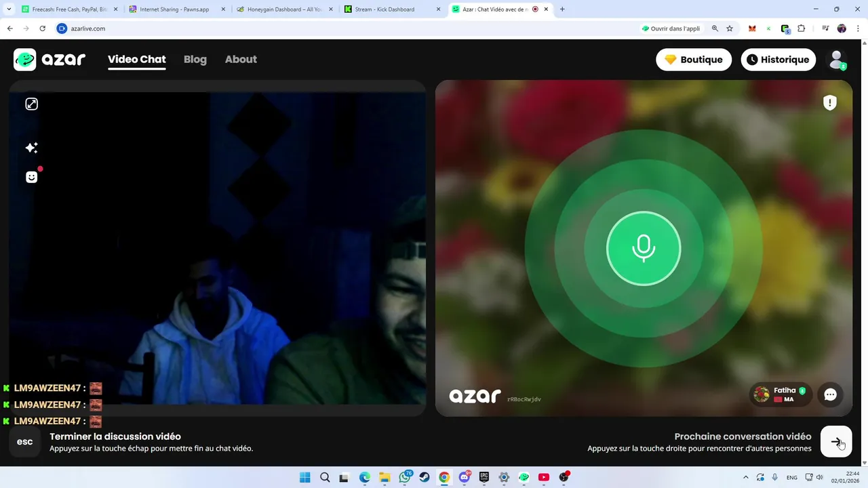Viewport: 868px width, 488px height.
Task: Click Fatiha's profile badge
Action: (x=781, y=394)
